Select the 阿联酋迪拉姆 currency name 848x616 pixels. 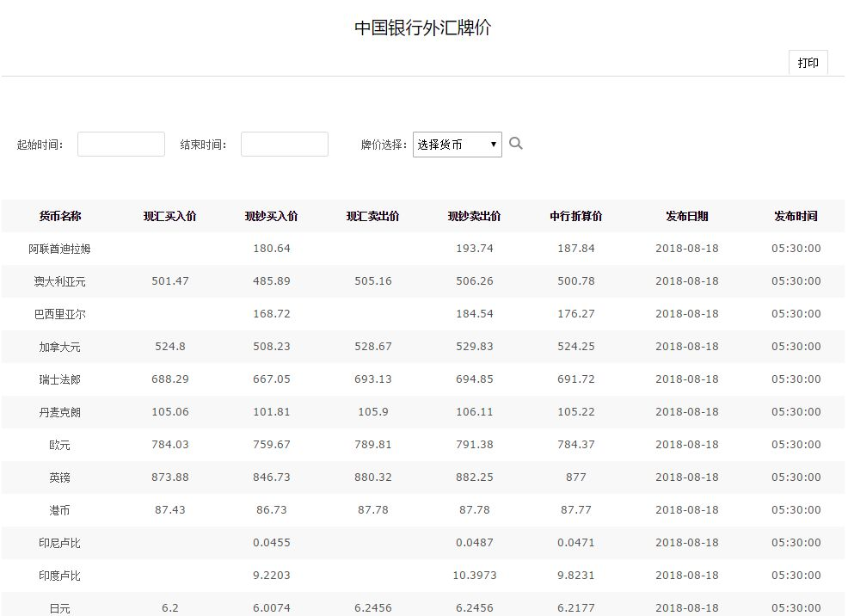click(x=60, y=249)
